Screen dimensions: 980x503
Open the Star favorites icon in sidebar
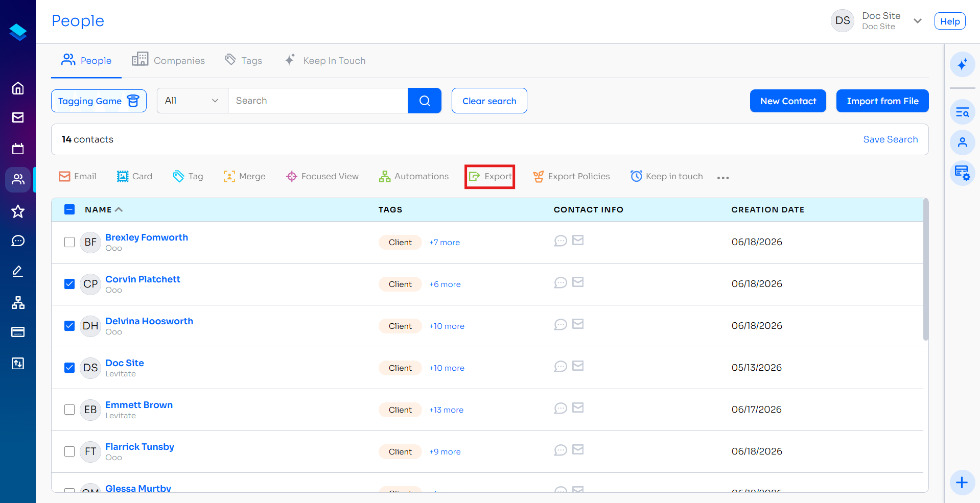click(18, 211)
